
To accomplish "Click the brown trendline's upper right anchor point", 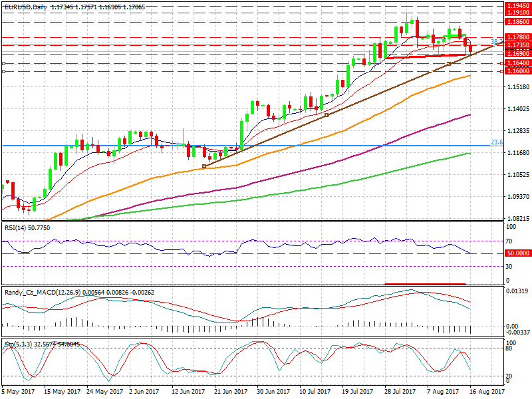I will click(450, 64).
